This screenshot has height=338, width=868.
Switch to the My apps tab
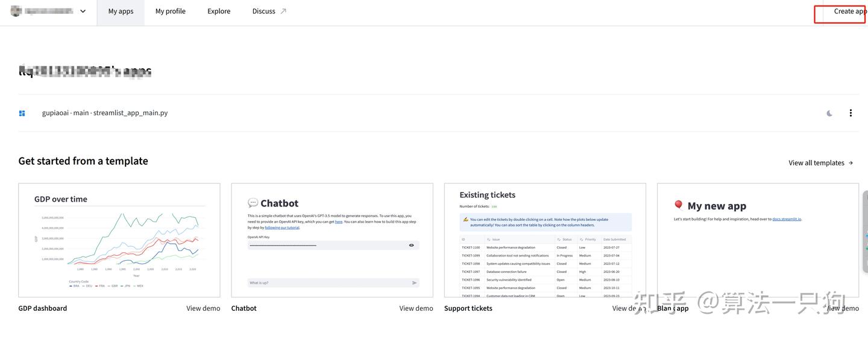click(121, 11)
